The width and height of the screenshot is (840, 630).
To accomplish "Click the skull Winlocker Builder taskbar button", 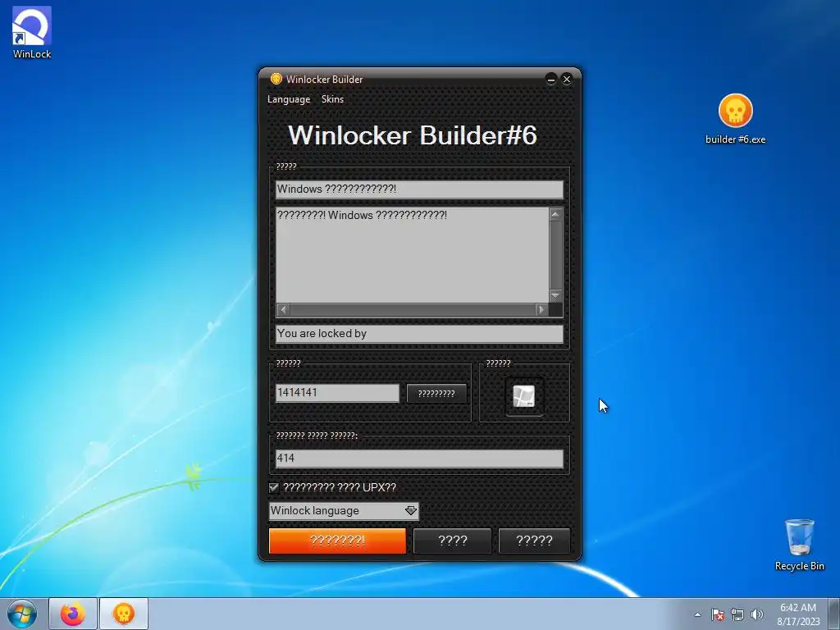I will 124,614.
